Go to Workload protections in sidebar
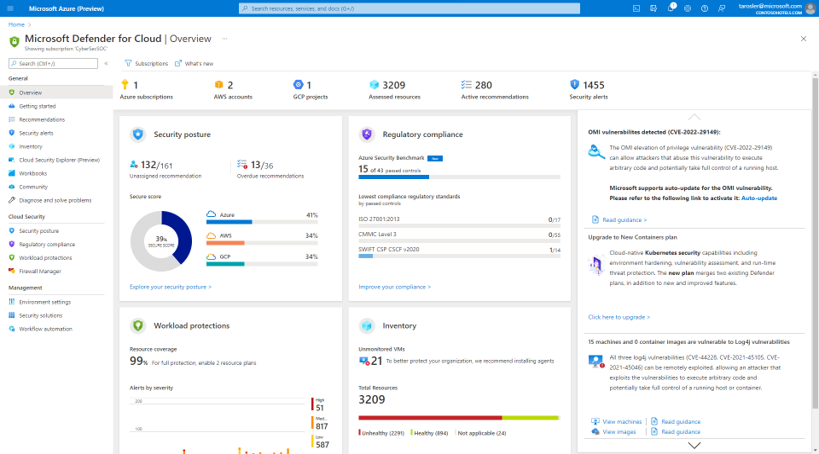819x454 pixels. pyautogui.click(x=44, y=257)
